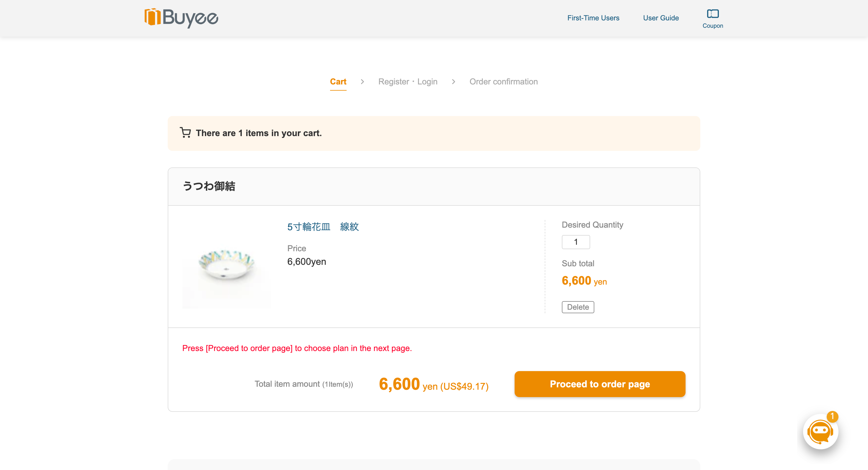Screen dimensions: 868x470
Task: Select the Register・Login step
Action: click(408, 81)
